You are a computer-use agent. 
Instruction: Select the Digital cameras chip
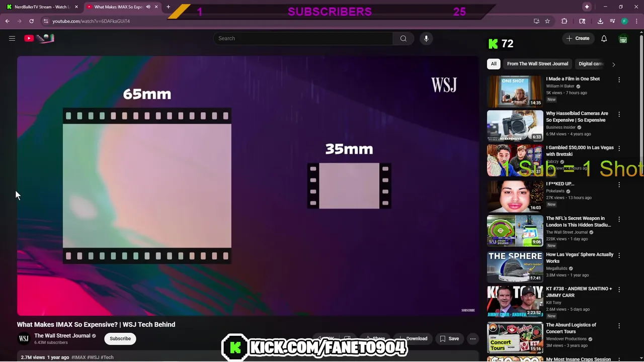click(591, 64)
